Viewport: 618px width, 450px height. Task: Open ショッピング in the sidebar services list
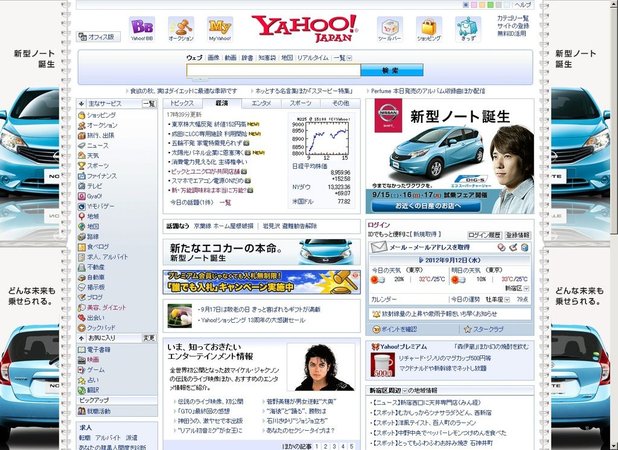[97, 115]
